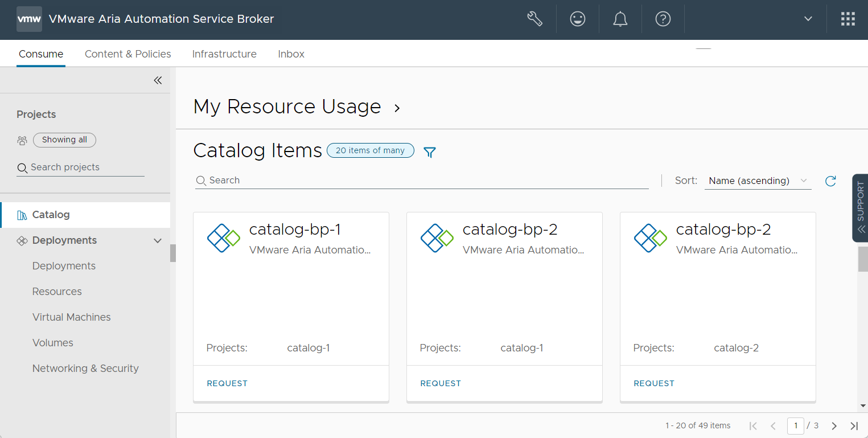Open the Sort dropdown Name (ascending)

click(758, 181)
